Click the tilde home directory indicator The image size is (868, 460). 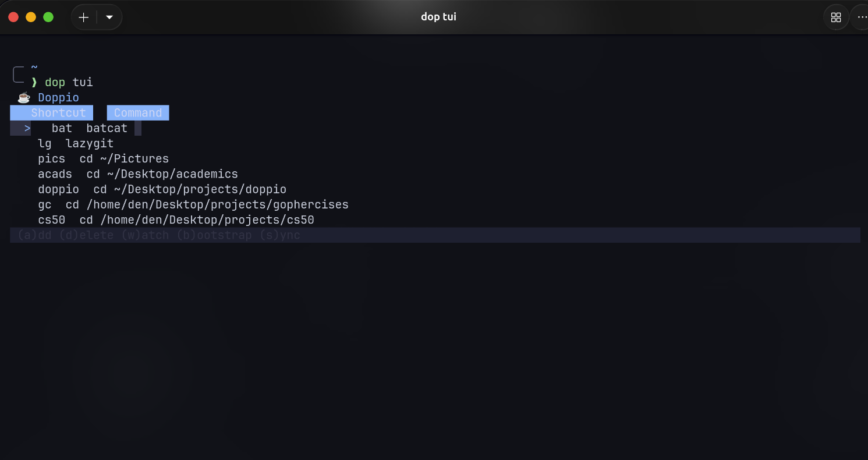tap(34, 67)
